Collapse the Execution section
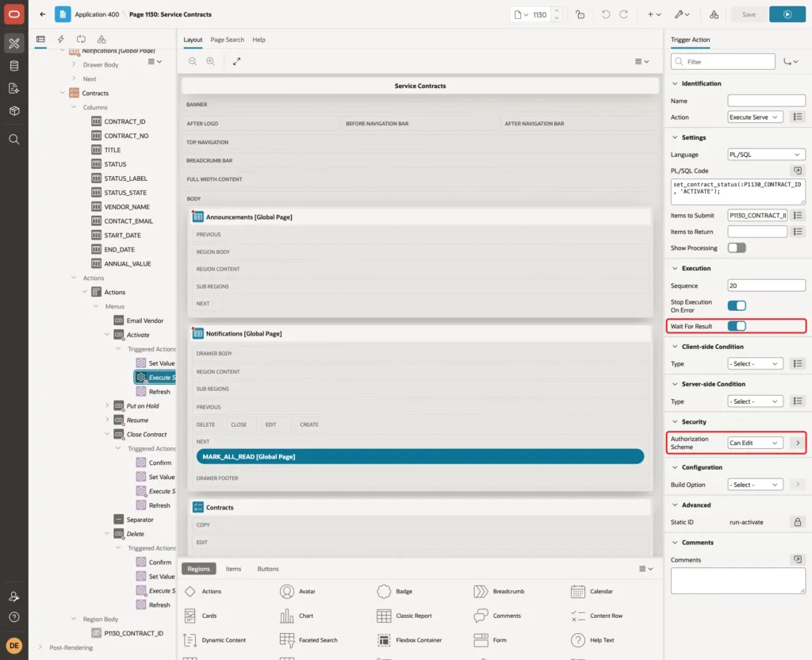This screenshot has width=812, height=660. (675, 268)
